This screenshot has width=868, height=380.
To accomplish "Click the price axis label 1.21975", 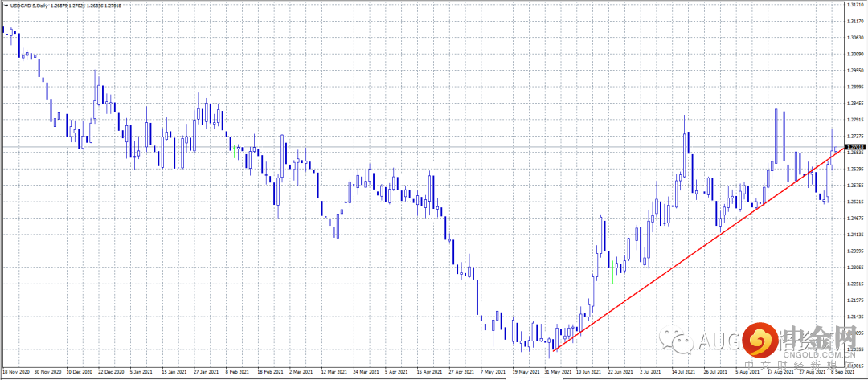I will 856,300.
